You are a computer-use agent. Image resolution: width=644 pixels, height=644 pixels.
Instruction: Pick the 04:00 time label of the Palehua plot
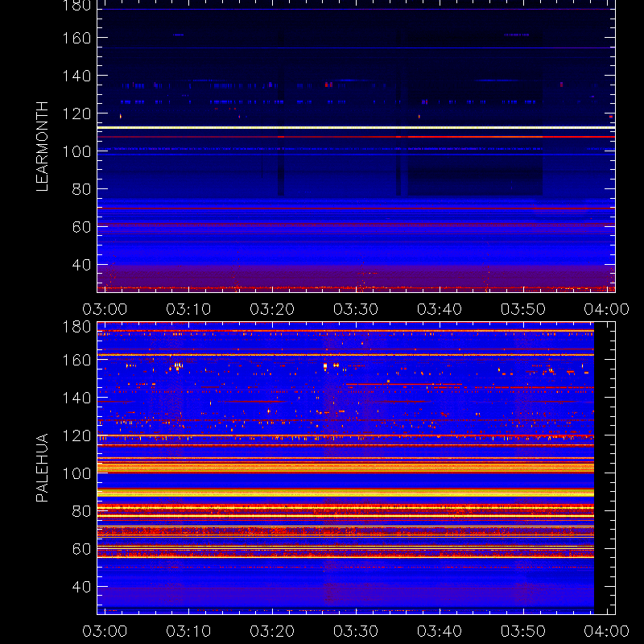point(607,631)
